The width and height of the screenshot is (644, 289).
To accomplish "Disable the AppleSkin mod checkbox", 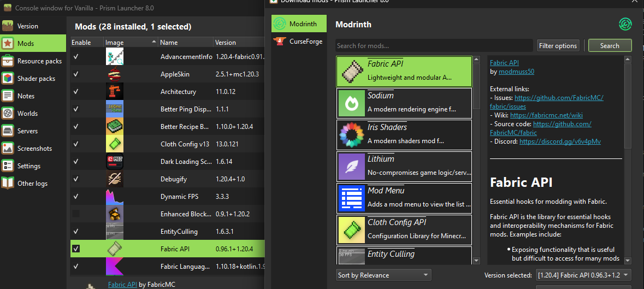I will (x=76, y=74).
